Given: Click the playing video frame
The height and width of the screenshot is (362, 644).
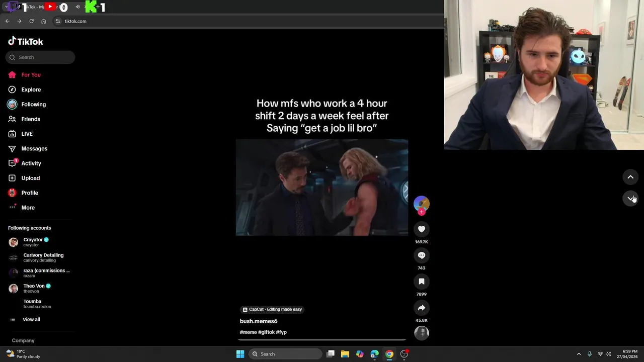Looking at the screenshot, I should [x=322, y=188].
